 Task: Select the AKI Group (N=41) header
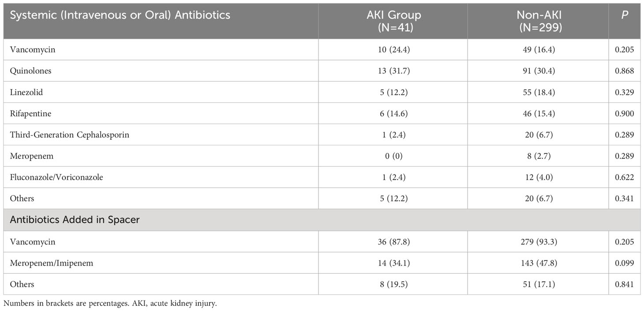coord(393,20)
